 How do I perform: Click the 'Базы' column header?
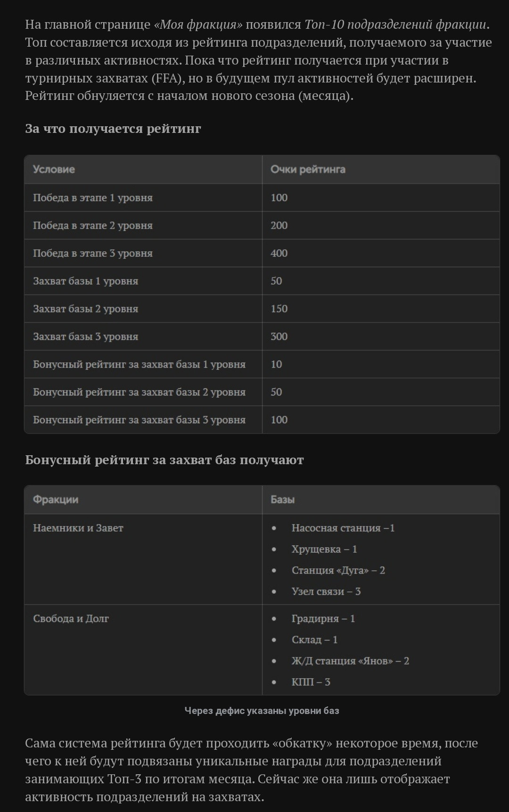click(x=381, y=500)
